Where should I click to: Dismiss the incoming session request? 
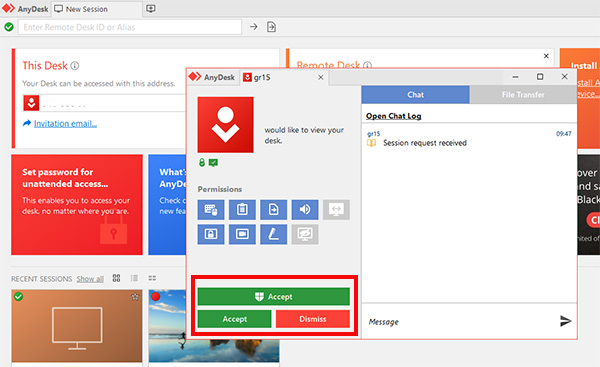click(x=313, y=319)
